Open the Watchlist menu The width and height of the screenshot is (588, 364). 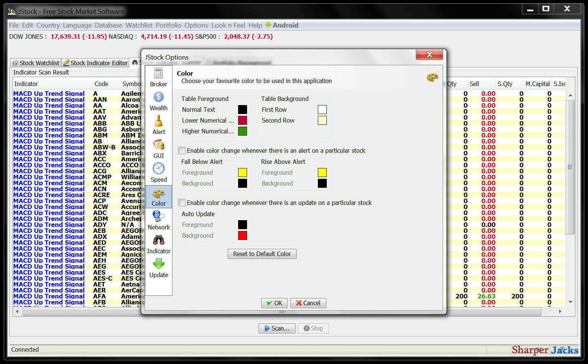(139, 25)
